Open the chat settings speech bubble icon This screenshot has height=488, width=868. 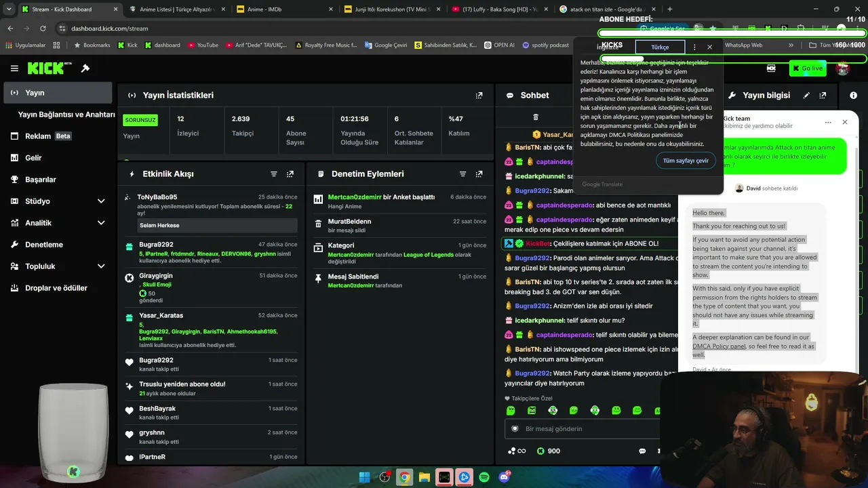pos(642,451)
